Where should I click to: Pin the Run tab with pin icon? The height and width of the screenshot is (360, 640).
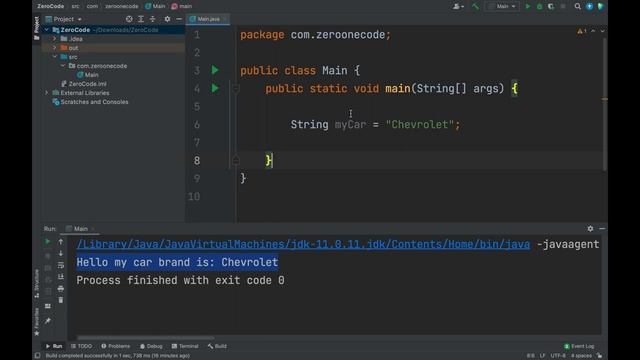[x=48, y=321]
